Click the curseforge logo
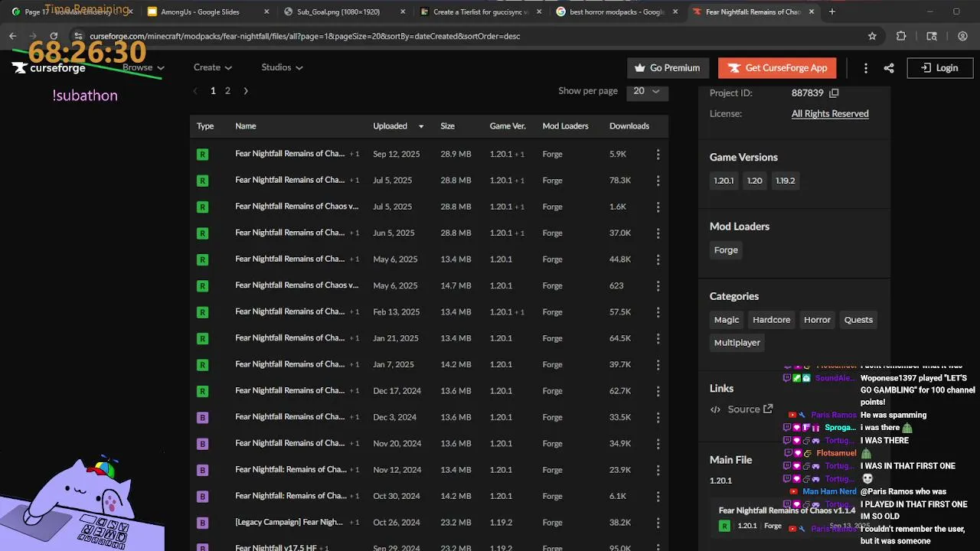Image resolution: width=980 pixels, height=551 pixels. point(49,68)
